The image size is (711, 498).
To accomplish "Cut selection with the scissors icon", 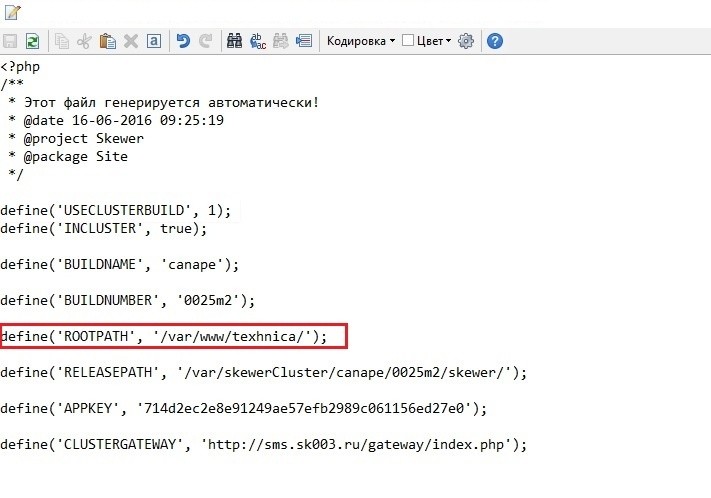I will point(85,41).
